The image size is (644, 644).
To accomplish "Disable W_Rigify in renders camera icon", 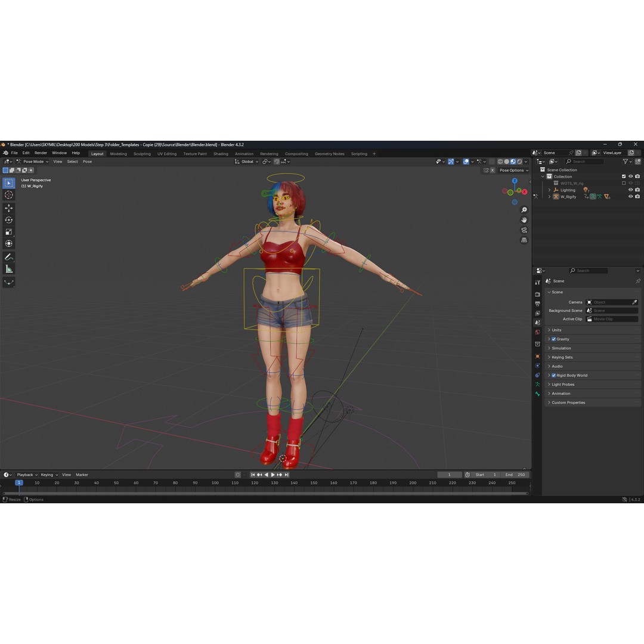I will point(637,197).
